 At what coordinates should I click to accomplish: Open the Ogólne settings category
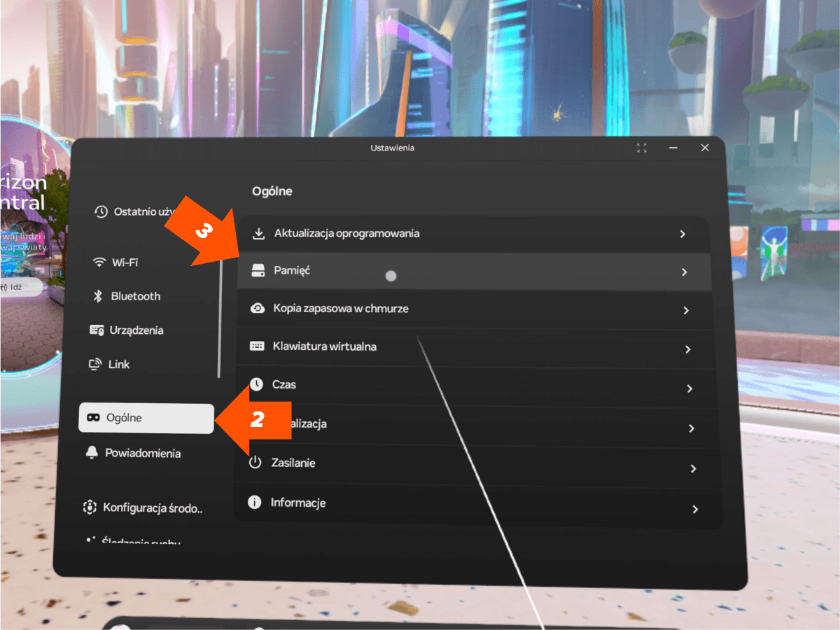pyautogui.click(x=146, y=418)
